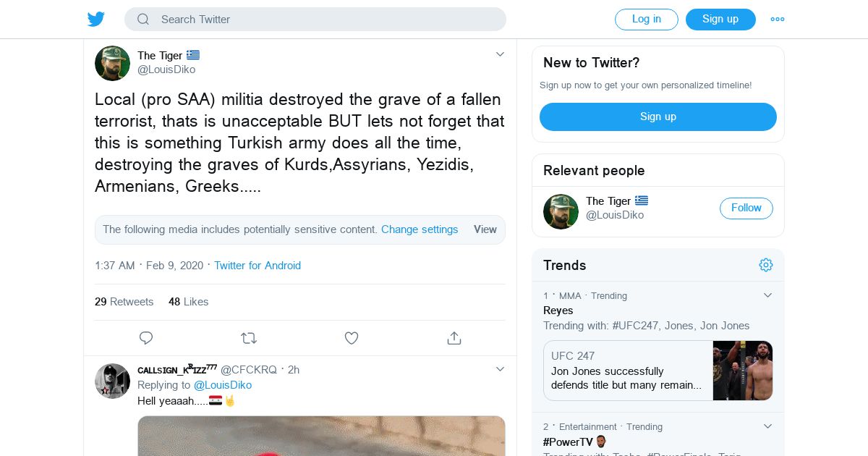Expand tweet options chevron for The Tiger
Screen dimensions: 868x456
[x=500, y=54]
